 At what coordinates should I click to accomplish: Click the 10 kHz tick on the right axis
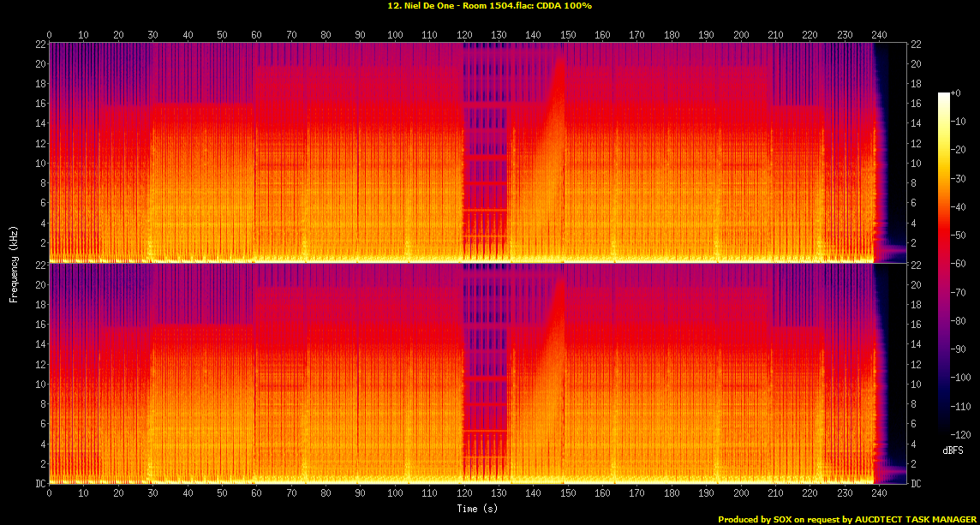click(x=917, y=162)
